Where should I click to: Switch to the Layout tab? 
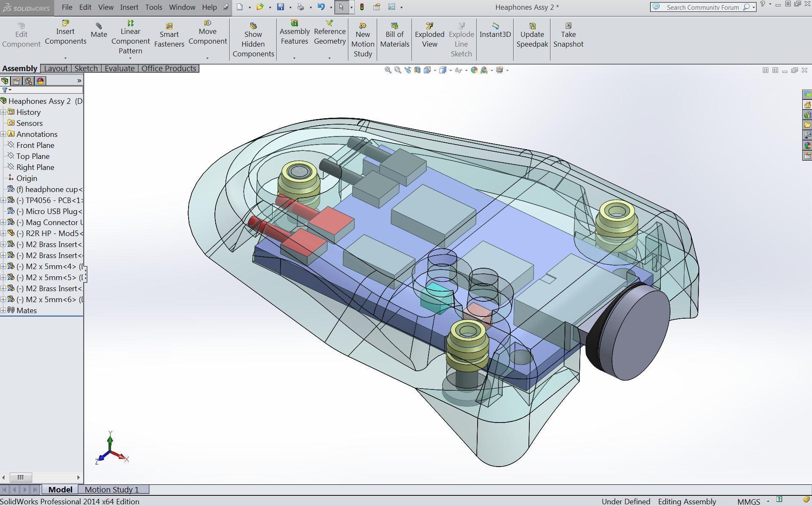click(56, 68)
